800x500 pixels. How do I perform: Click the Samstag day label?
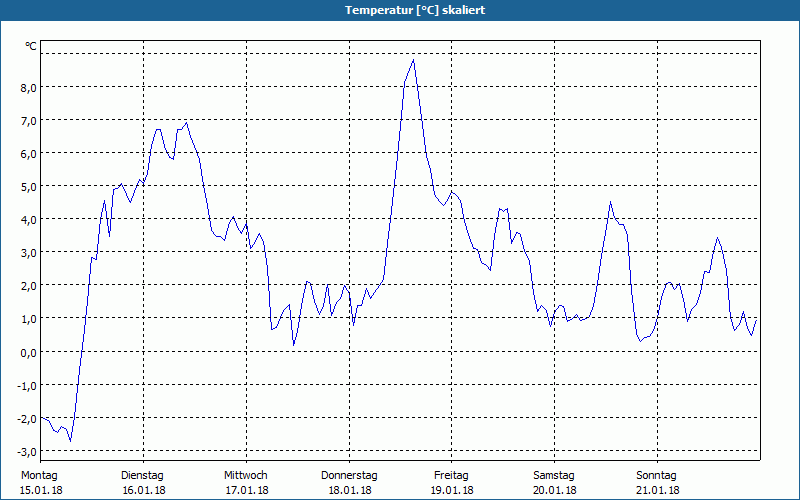[554, 476]
